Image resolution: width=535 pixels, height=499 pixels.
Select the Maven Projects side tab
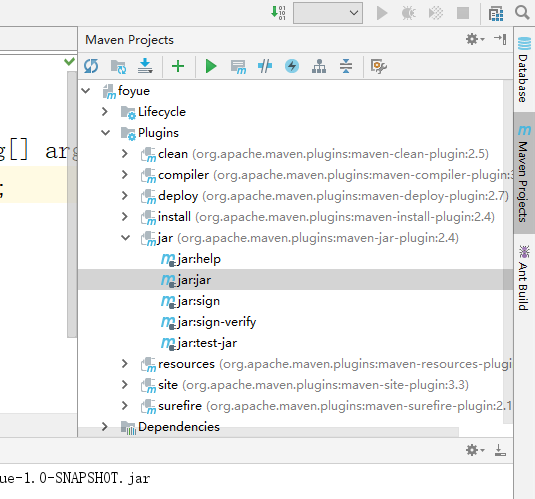click(x=524, y=173)
